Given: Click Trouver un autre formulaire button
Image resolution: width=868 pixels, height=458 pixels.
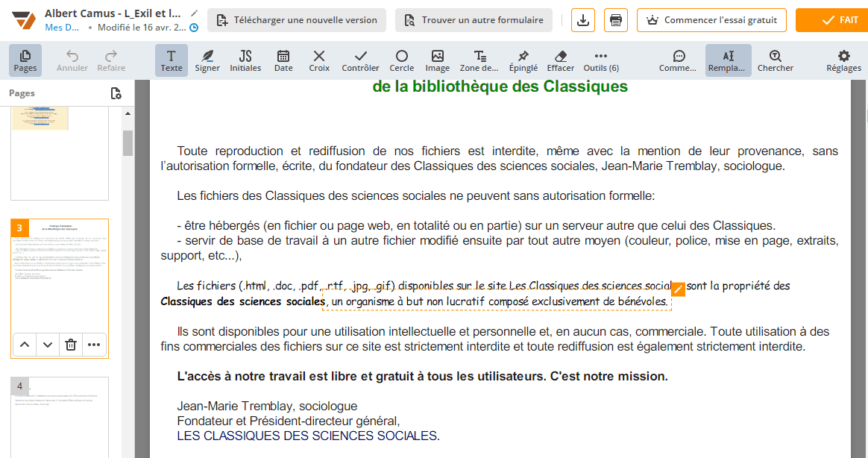Looking at the screenshot, I should (x=474, y=20).
